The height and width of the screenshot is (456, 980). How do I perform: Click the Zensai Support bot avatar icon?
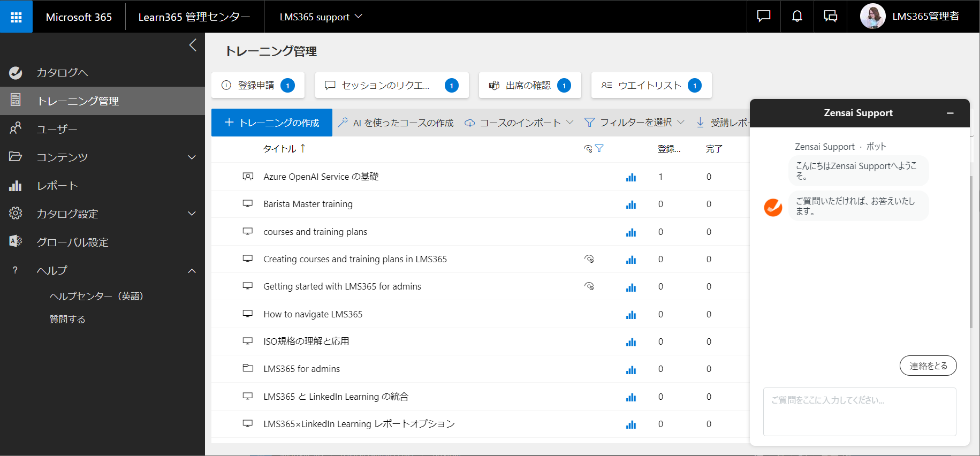[773, 207]
